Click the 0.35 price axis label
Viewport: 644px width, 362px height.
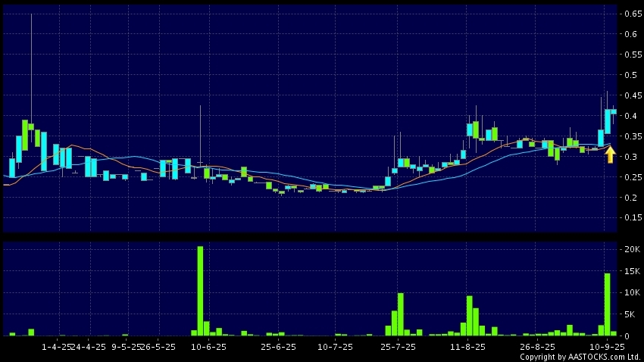(x=633, y=136)
